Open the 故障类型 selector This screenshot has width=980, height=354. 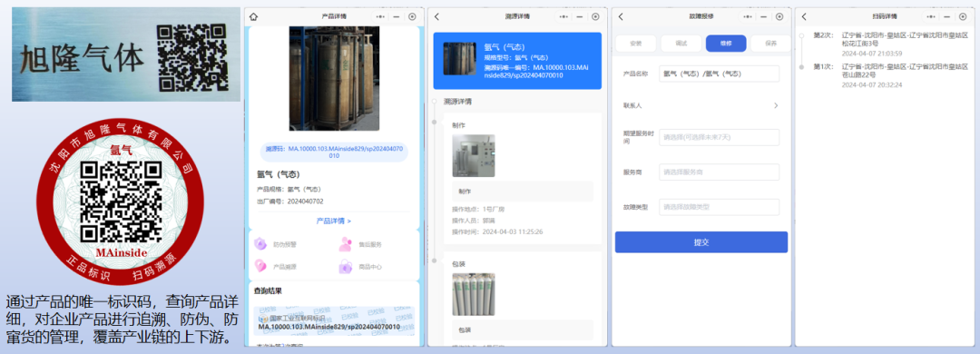(719, 207)
